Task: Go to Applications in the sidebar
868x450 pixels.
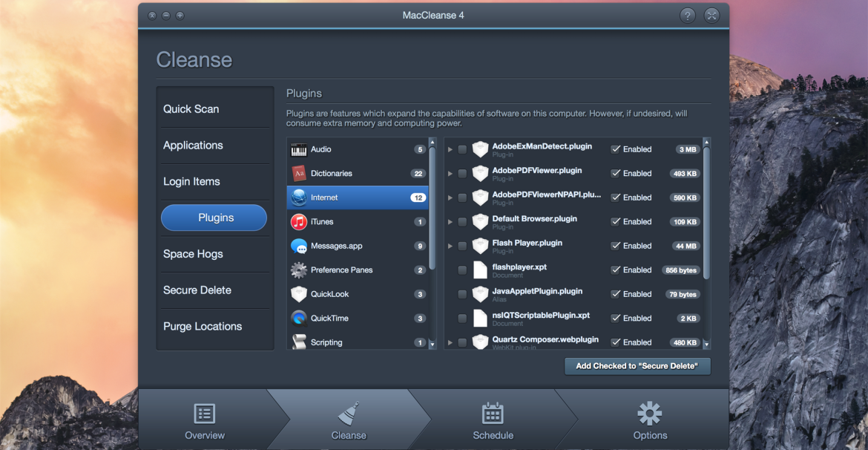Action: point(215,146)
